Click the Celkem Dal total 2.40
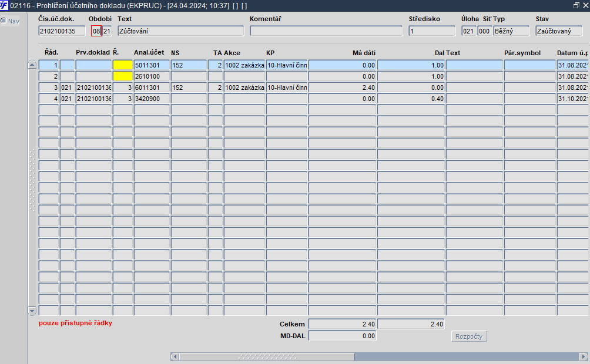The image size is (590, 364). click(411, 324)
